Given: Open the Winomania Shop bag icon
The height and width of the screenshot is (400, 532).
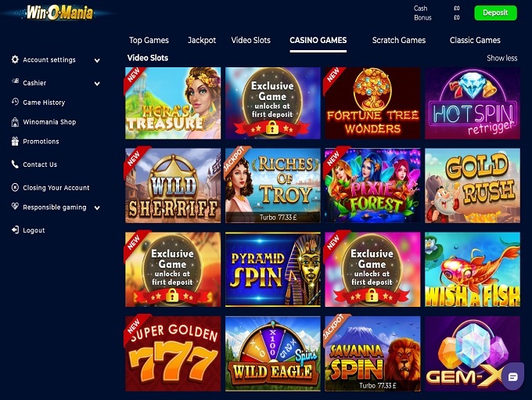Looking at the screenshot, I should coord(15,122).
